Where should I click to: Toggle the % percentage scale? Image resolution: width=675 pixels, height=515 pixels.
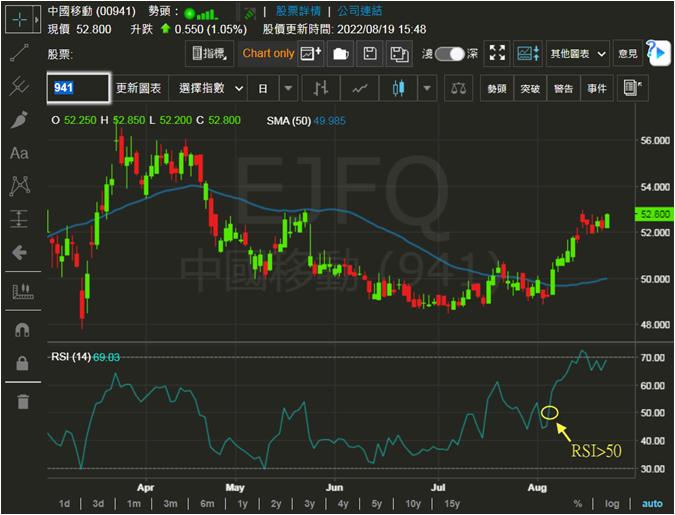(578, 503)
